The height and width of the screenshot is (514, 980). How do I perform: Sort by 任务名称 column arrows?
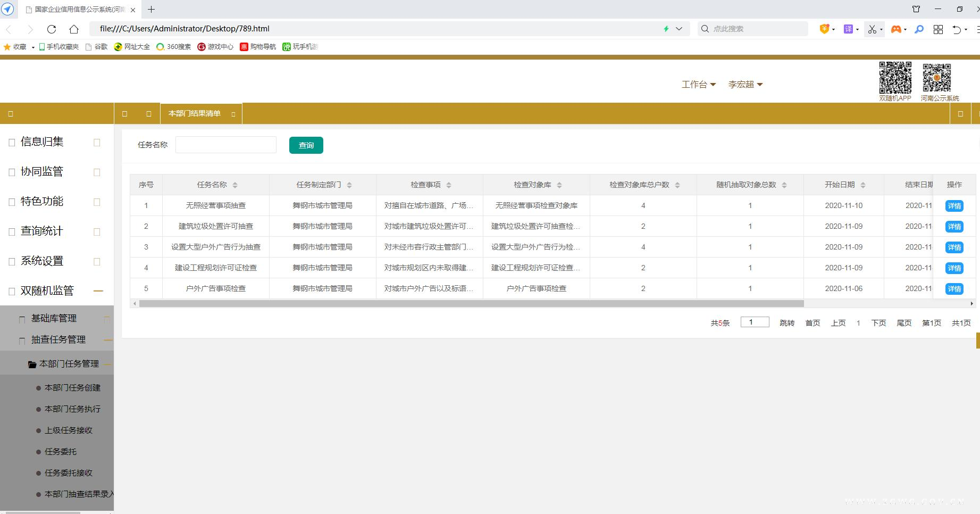tap(235, 185)
